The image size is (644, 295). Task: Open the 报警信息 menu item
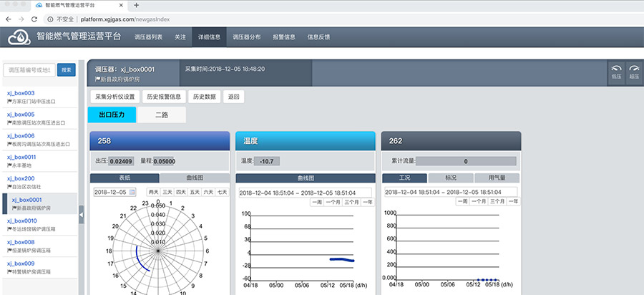tap(284, 37)
